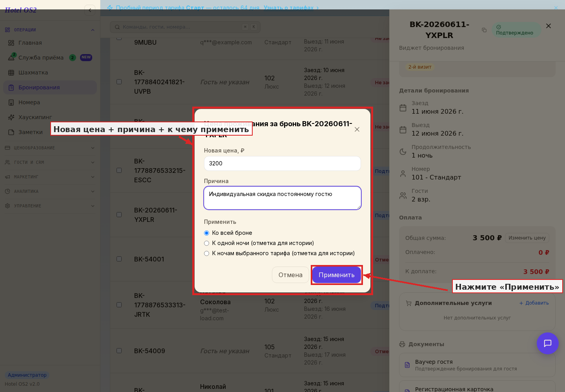
Task: Click the Главная grid icon
Action: pos(11,43)
